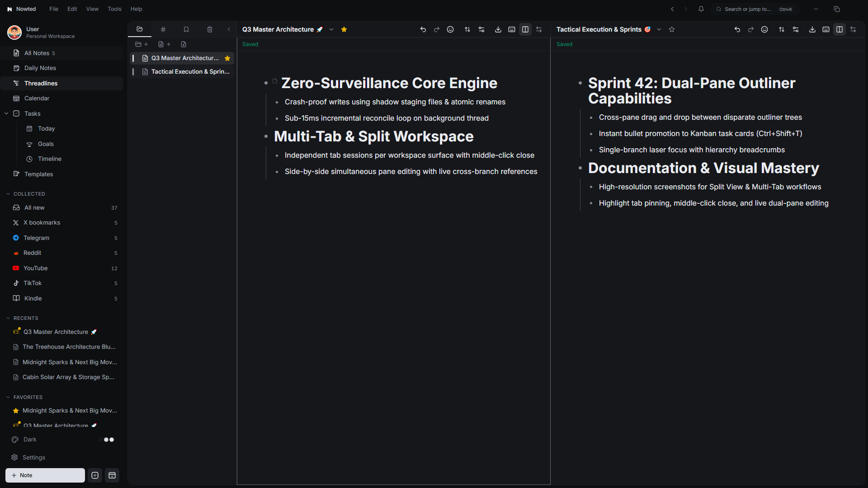The width and height of the screenshot is (868, 488).
Task: Toggle split view in left pane toolbar
Action: click(525, 29)
